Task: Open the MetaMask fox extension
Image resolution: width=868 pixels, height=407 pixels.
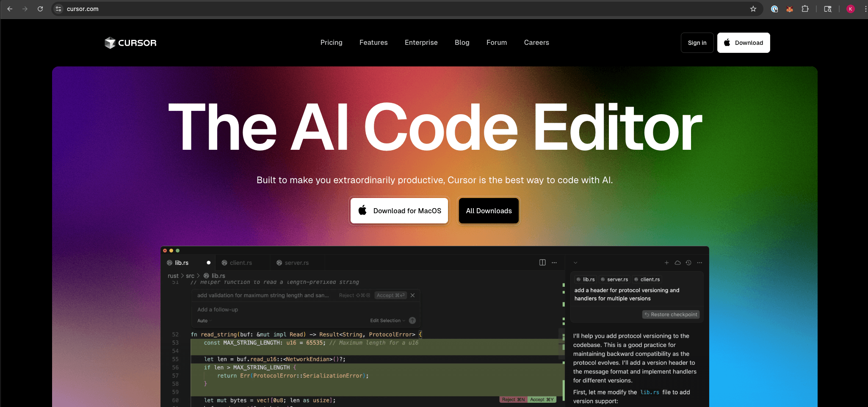Action: coord(789,9)
